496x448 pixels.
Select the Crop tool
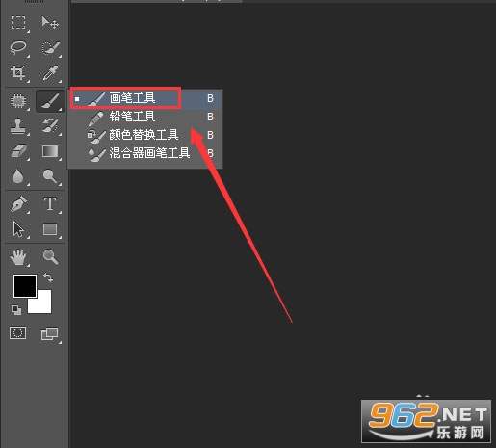[x=18, y=73]
